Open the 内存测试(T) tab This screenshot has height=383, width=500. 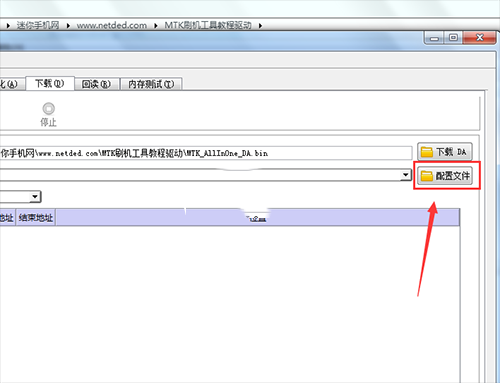[x=151, y=84]
